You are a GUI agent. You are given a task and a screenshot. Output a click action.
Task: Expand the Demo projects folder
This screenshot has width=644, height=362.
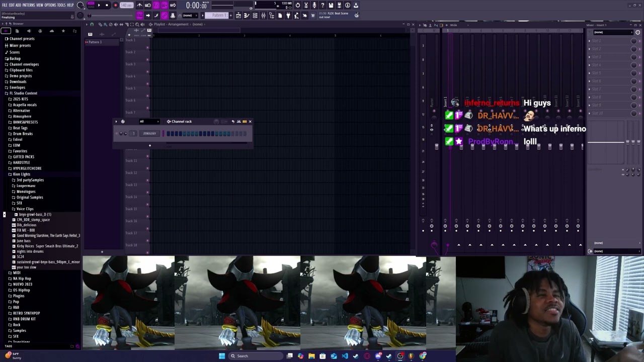21,76
